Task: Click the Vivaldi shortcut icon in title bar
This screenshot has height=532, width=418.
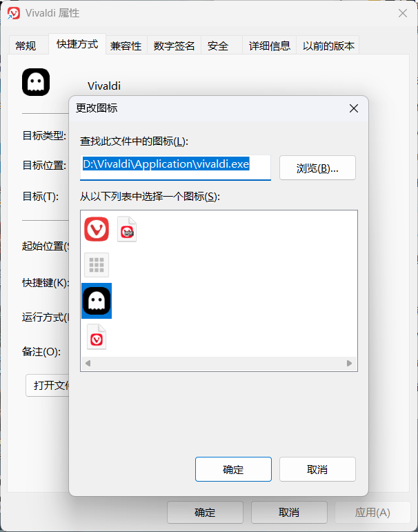Action: (14, 13)
